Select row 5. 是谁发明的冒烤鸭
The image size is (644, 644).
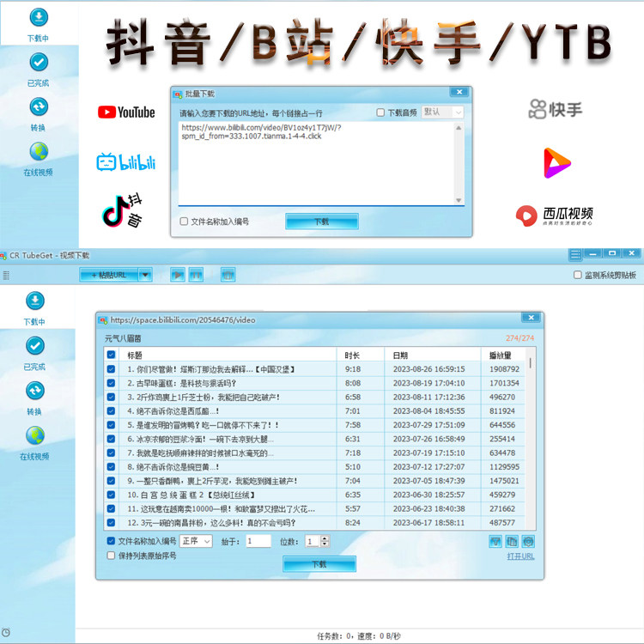pyautogui.click(x=315, y=425)
